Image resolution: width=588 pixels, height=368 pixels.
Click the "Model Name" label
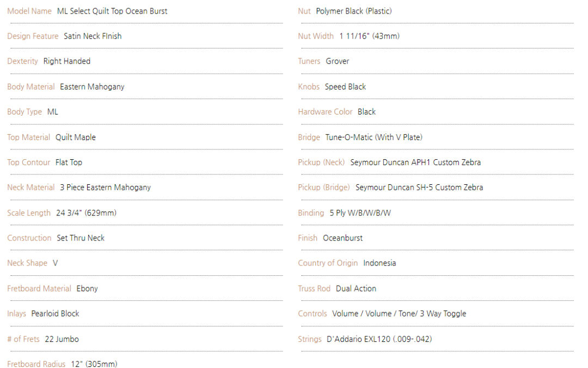click(x=29, y=11)
